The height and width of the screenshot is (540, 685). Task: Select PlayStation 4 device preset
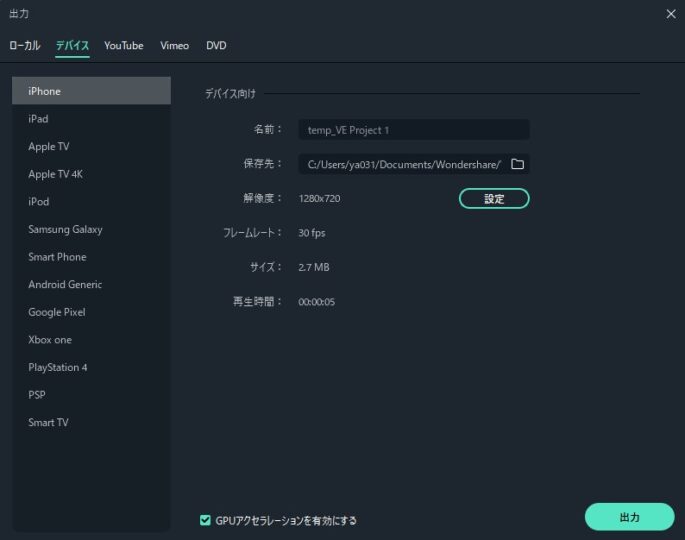[58, 367]
